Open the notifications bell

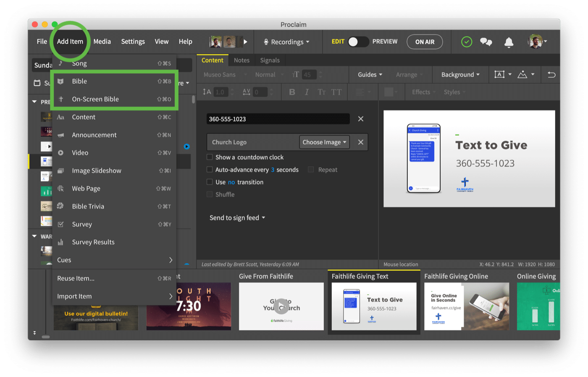pyautogui.click(x=509, y=42)
